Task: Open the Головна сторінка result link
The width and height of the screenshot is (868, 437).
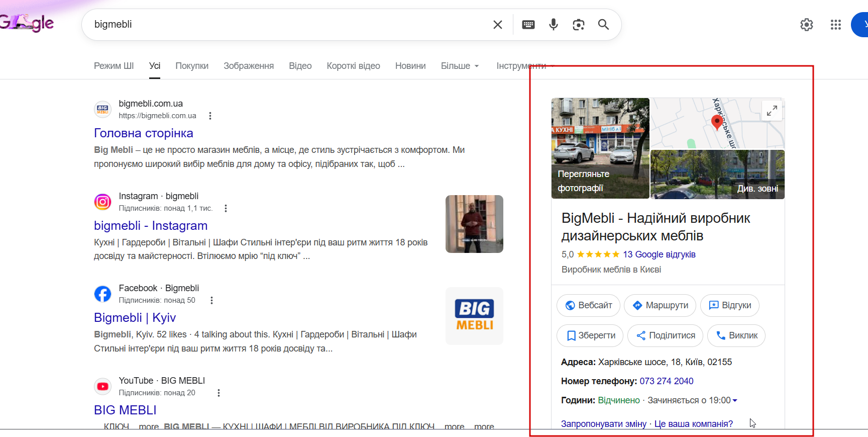Action: pyautogui.click(x=144, y=133)
